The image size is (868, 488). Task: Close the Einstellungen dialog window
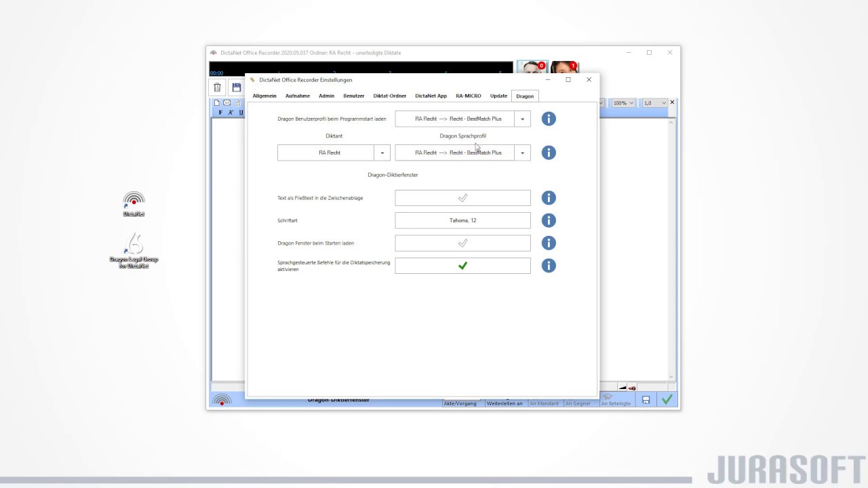pyautogui.click(x=589, y=79)
